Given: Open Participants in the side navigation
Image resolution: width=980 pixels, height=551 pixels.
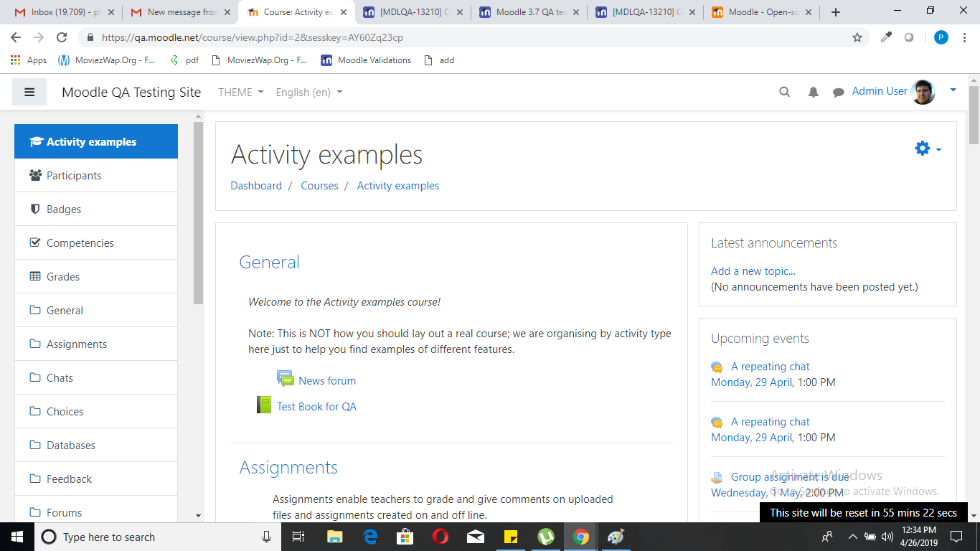Looking at the screenshot, I should (96, 175).
